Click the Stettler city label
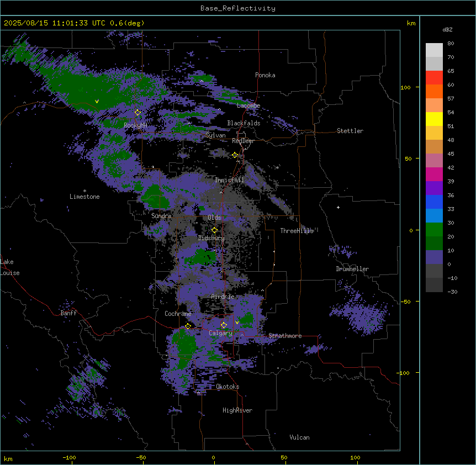476x465 pixels. click(350, 131)
